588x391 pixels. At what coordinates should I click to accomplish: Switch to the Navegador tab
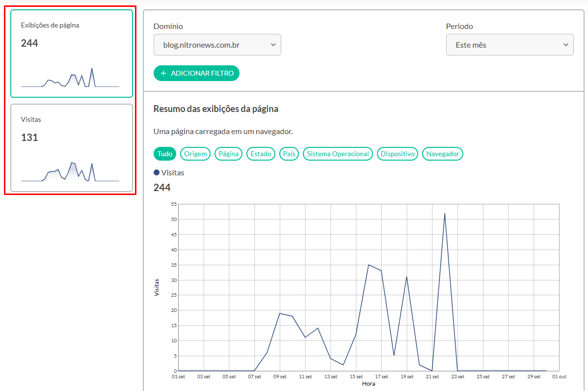(x=442, y=154)
